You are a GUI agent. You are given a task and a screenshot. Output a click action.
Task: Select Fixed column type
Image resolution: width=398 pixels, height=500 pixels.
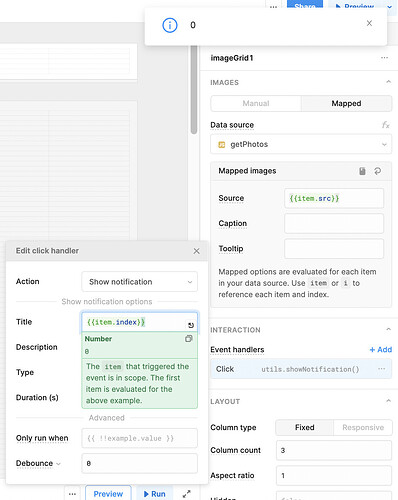coord(304,427)
